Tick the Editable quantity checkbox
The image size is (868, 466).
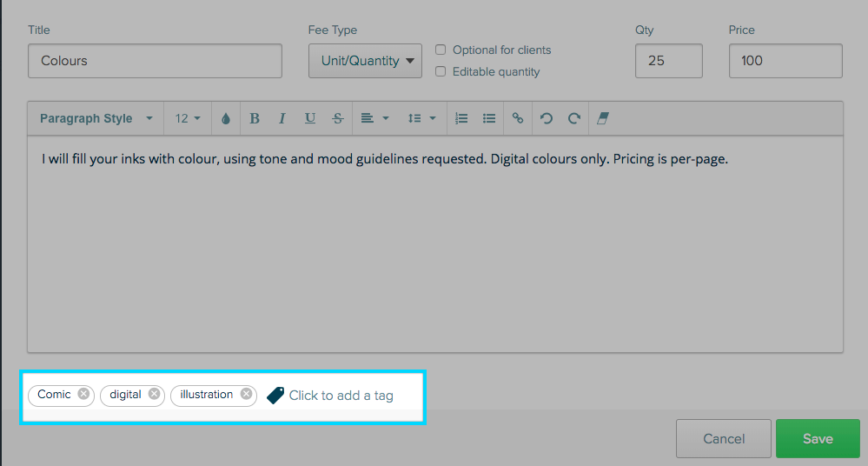pyautogui.click(x=441, y=71)
